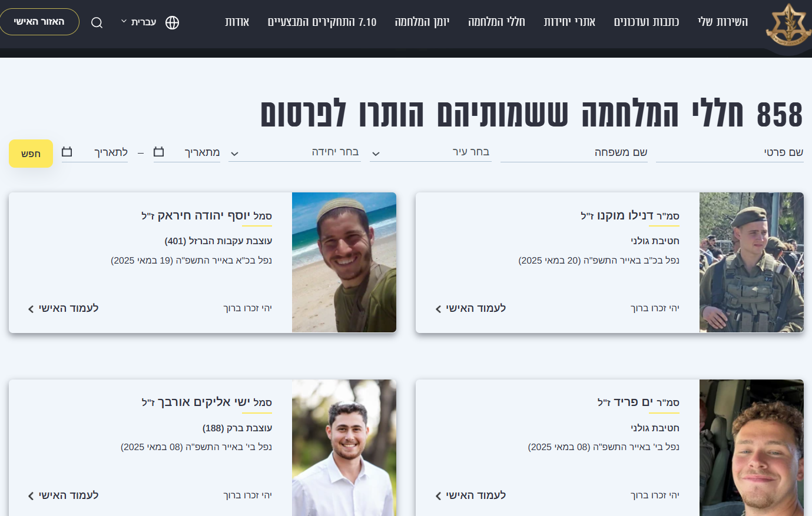Click the globe language icon
The height and width of the screenshot is (516, 812).
[172, 22]
